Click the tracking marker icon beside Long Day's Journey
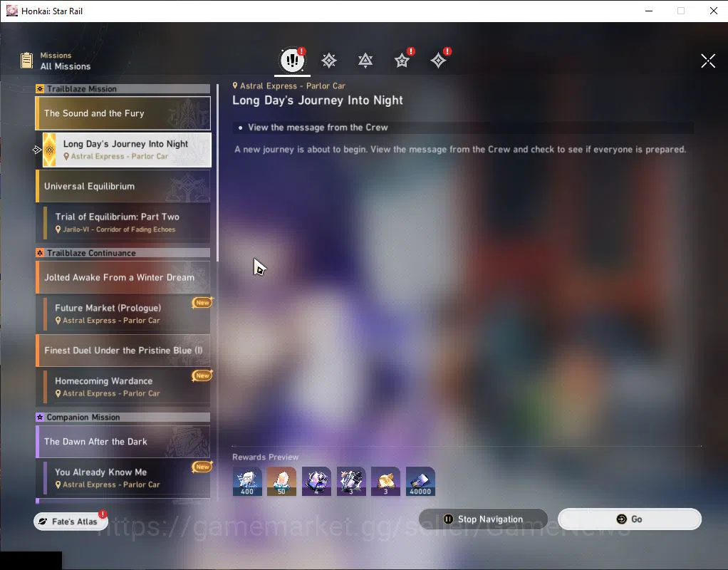Image resolution: width=728 pixels, height=570 pixels. click(x=37, y=150)
